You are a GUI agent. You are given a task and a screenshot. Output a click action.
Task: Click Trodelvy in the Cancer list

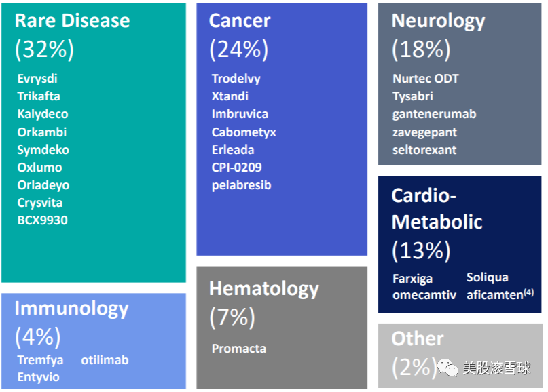[236, 79]
